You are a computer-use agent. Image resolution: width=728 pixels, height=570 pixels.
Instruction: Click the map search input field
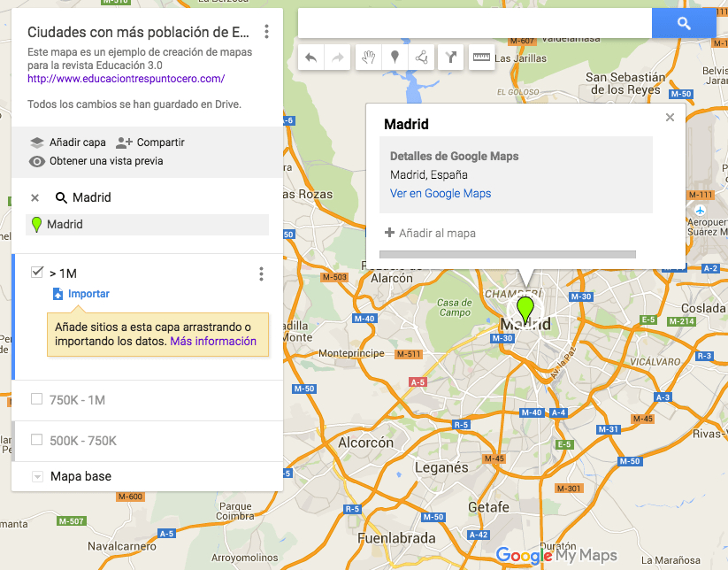point(474,23)
